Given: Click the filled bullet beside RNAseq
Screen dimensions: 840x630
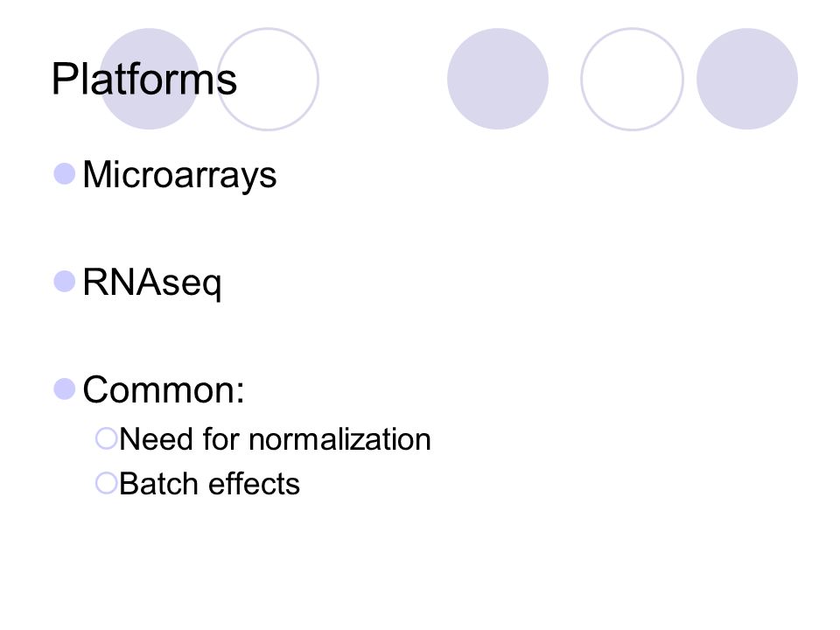Looking at the screenshot, I should pyautogui.click(x=65, y=281).
